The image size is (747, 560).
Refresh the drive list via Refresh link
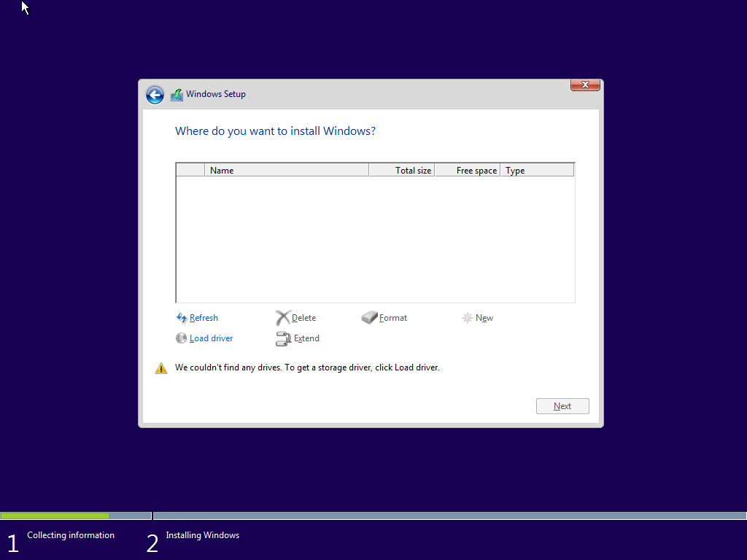click(x=204, y=318)
